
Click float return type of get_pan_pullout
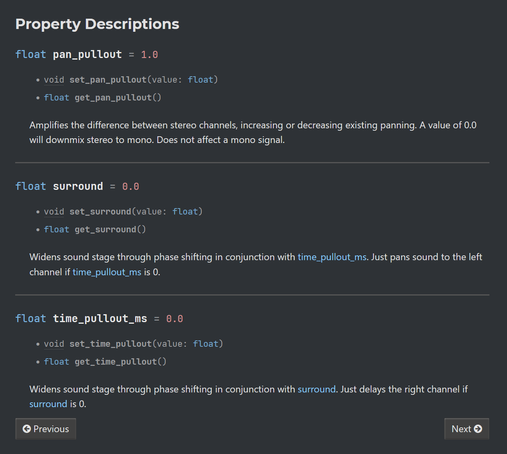(x=57, y=98)
